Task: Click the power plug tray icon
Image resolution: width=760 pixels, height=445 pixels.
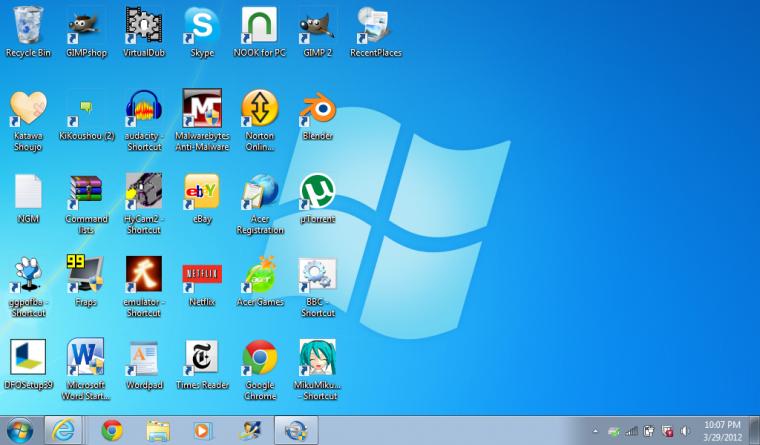Action: click(x=649, y=430)
